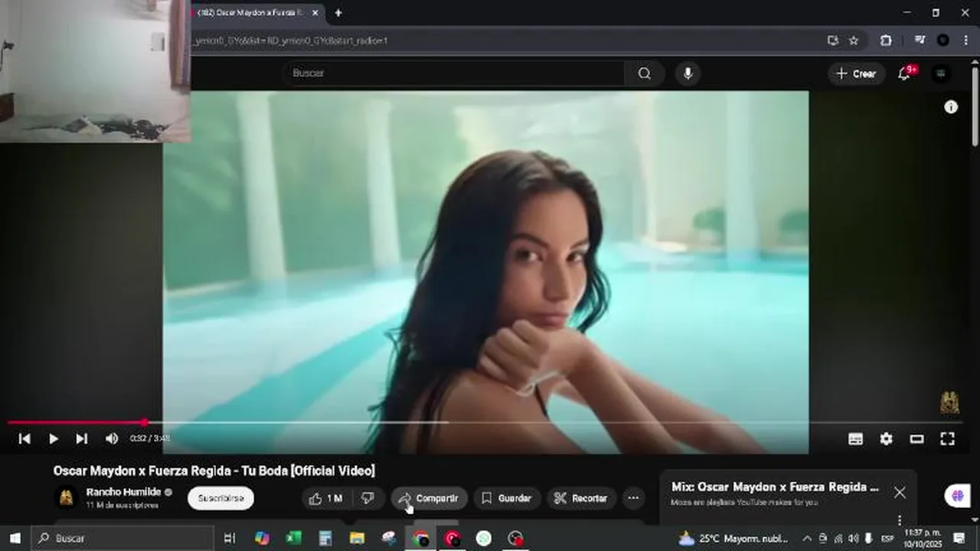Viewport: 980px width, 551px height.
Task: Bookmark this page with the star icon
Action: [854, 41]
